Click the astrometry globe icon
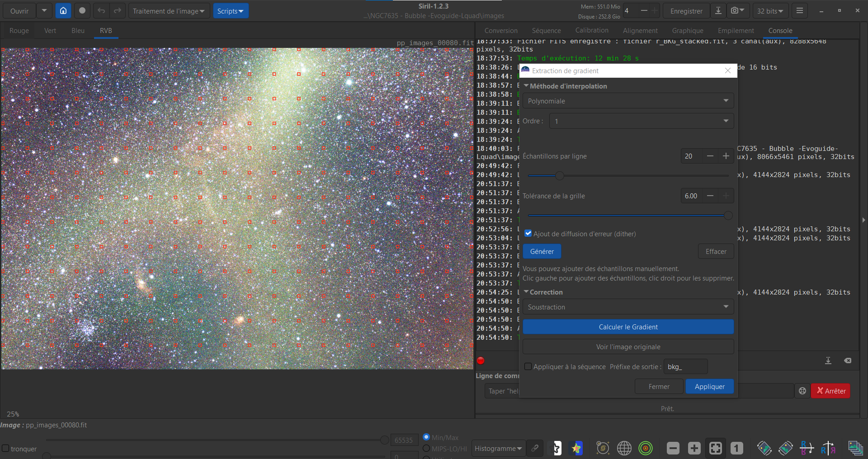868x459 pixels. click(624, 448)
